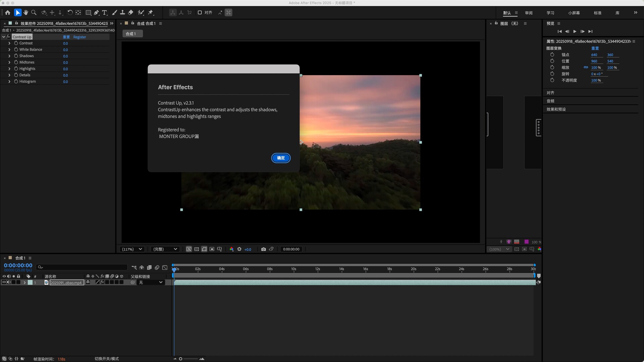Viewport: 644px width, 362px height.
Task: Enable the snapping 对齐 checkbox
Action: click(200, 12)
